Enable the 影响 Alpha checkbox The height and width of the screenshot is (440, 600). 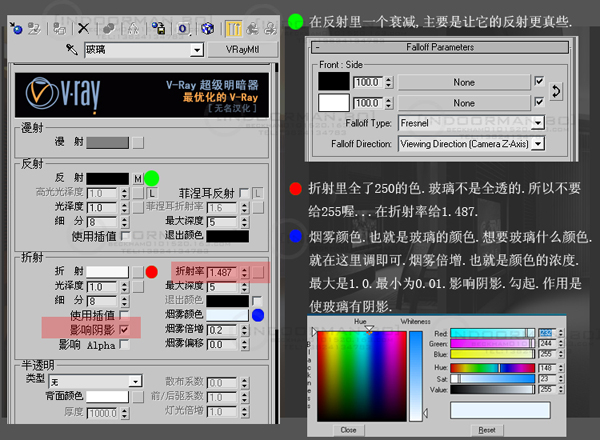point(124,344)
